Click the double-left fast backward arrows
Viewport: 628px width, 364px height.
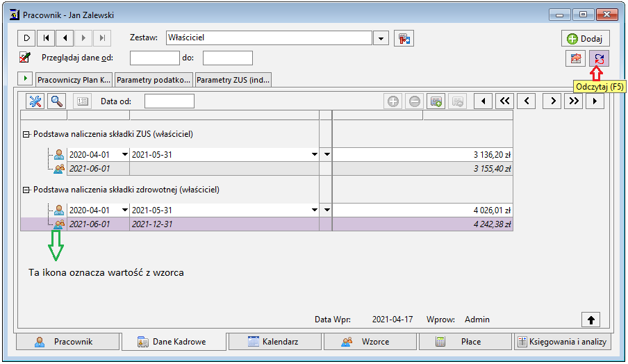(x=504, y=101)
